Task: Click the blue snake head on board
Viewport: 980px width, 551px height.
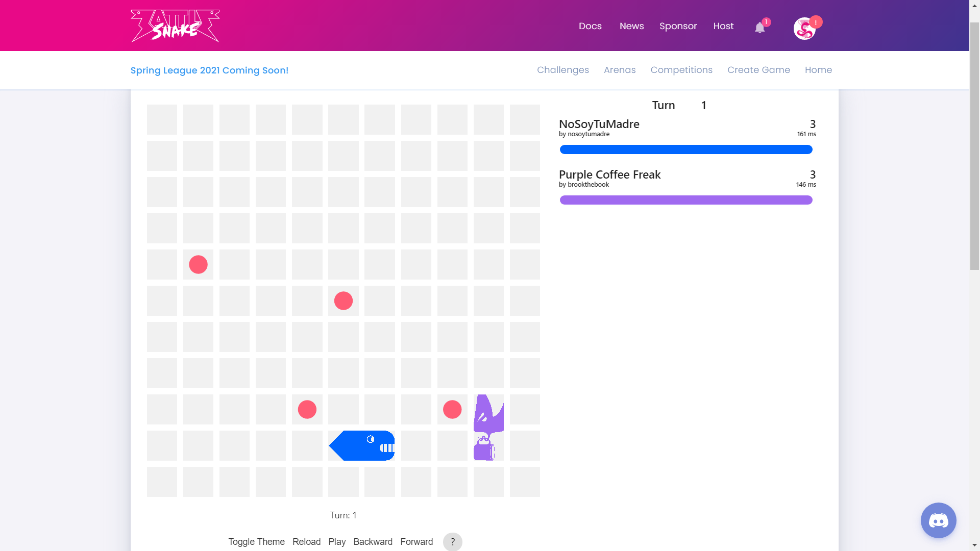Action: pyautogui.click(x=379, y=445)
